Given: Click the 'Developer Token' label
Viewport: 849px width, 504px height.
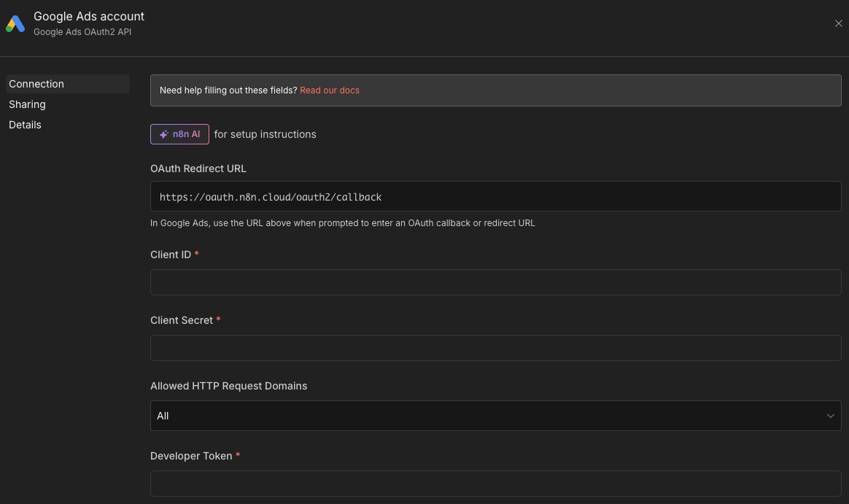Looking at the screenshot, I should tap(191, 457).
